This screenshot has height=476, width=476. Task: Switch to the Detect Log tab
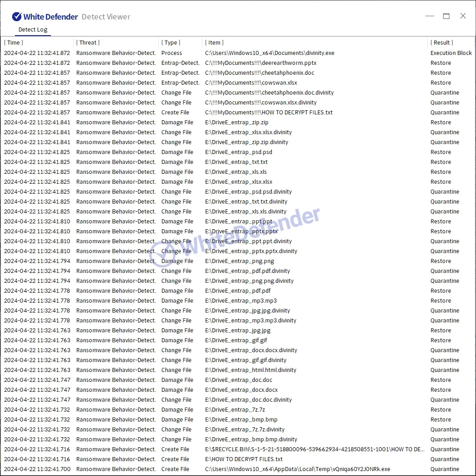32,30
